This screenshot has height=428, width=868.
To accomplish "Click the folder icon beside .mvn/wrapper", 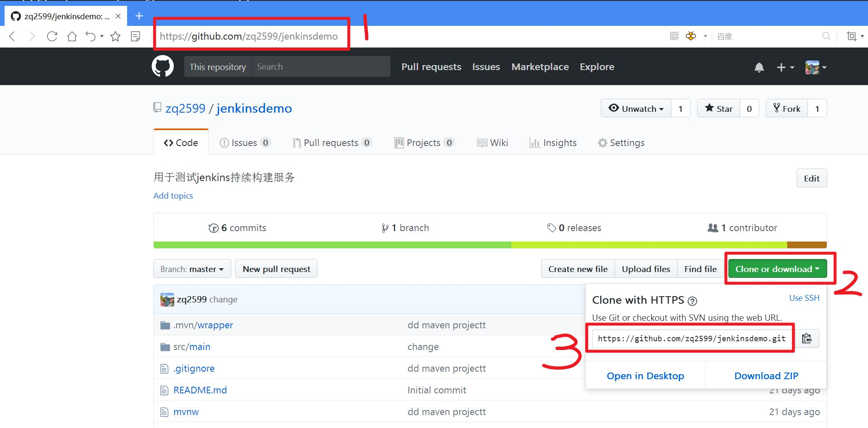I will pyautogui.click(x=165, y=325).
